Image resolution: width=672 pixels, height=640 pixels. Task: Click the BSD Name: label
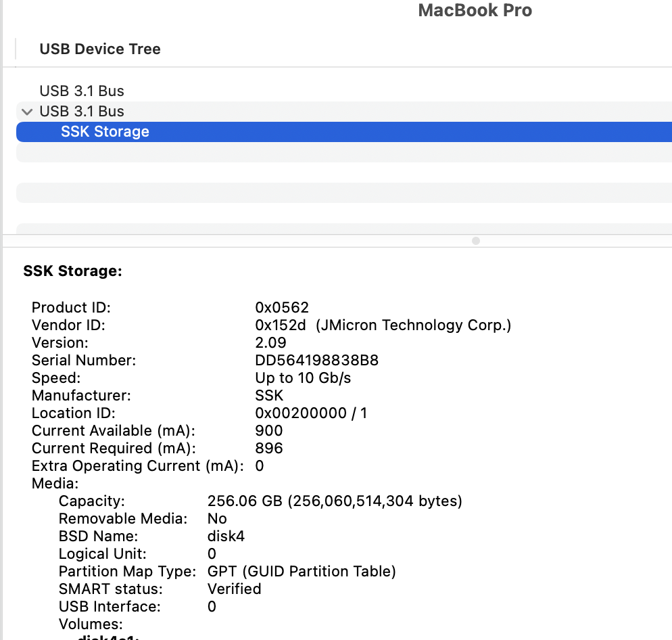[99, 536]
